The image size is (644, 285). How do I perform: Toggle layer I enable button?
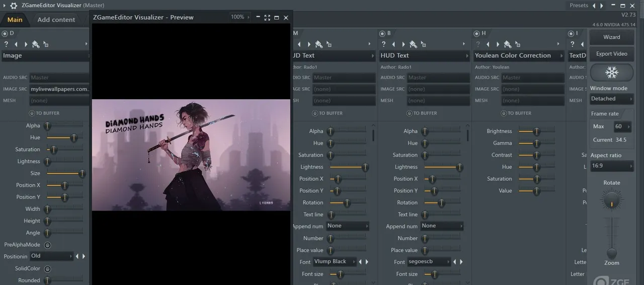coord(571,33)
